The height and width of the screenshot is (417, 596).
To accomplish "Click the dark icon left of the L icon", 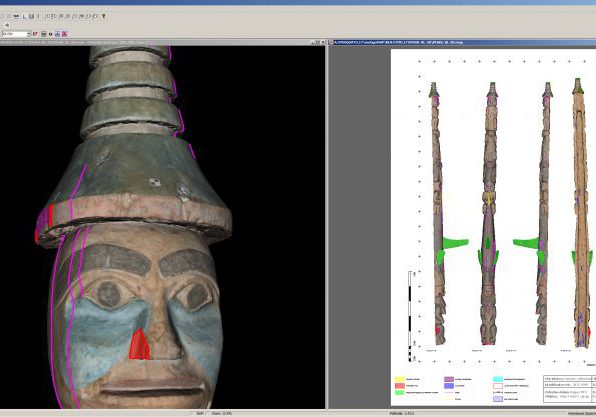I will (x=16, y=16).
